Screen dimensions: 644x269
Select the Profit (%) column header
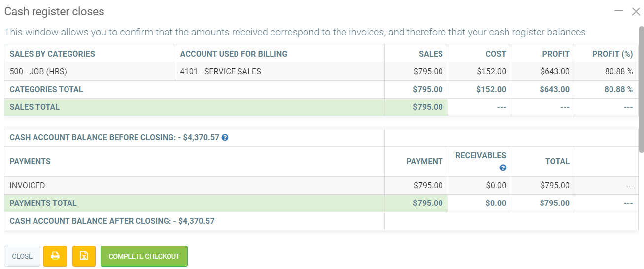612,54
